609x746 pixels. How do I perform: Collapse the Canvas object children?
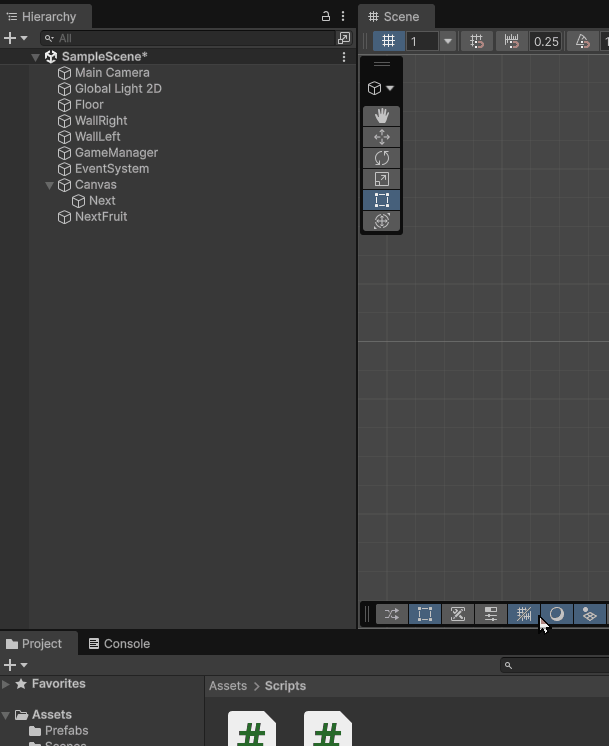49,185
